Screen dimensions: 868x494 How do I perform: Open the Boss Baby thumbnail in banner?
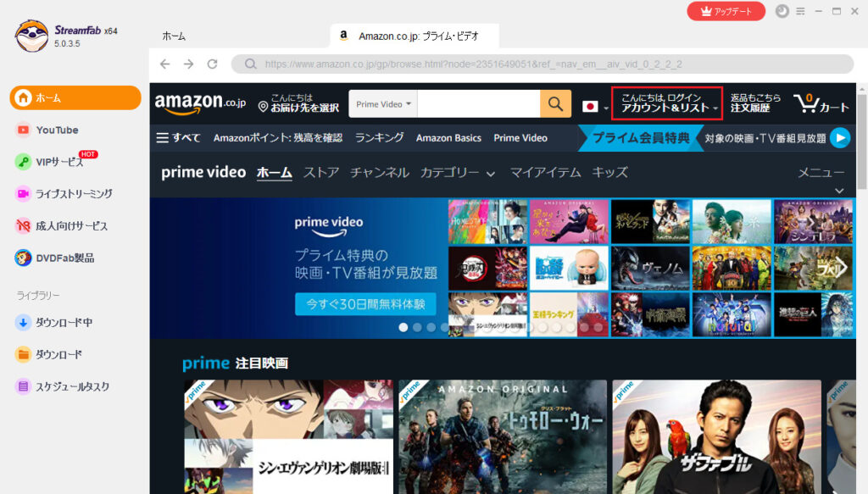coord(569,269)
